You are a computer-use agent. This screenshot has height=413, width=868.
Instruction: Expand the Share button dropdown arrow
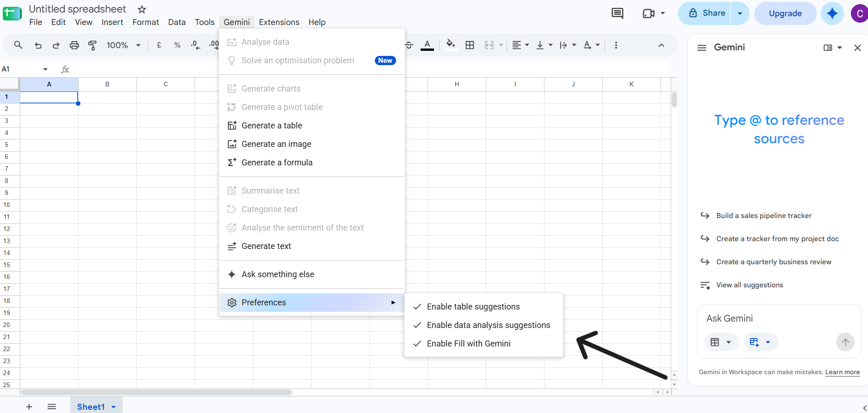coord(740,13)
